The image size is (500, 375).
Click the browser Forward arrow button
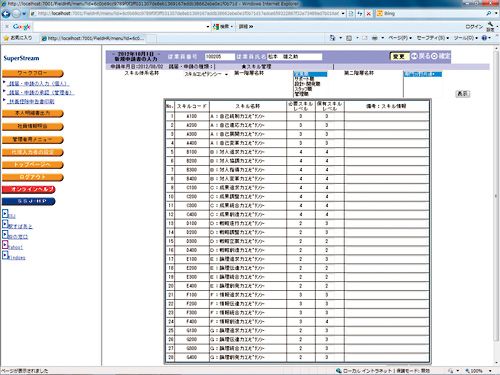click(16, 14)
